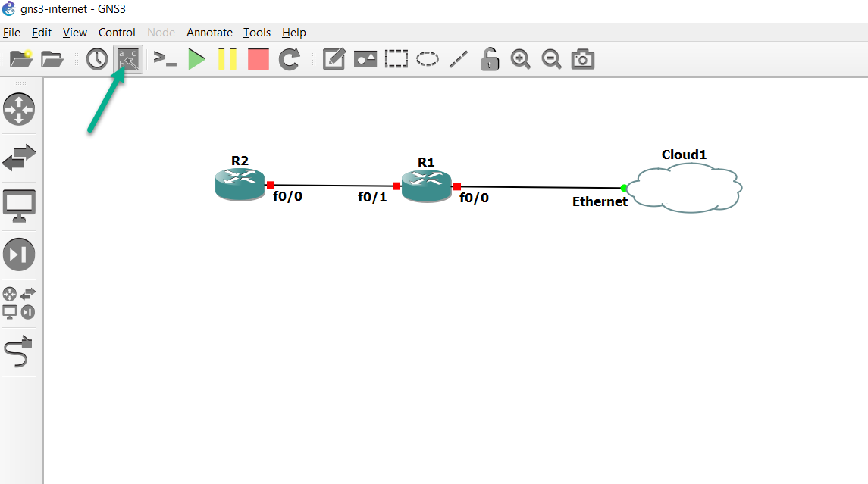Open the Tools menu
Image resolution: width=868 pixels, height=484 pixels.
point(257,33)
